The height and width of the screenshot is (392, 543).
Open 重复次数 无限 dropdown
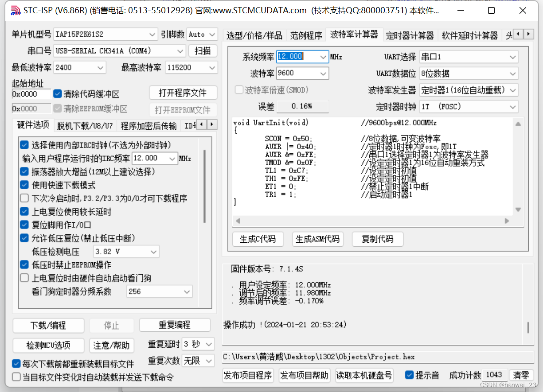pyautogui.click(x=198, y=361)
